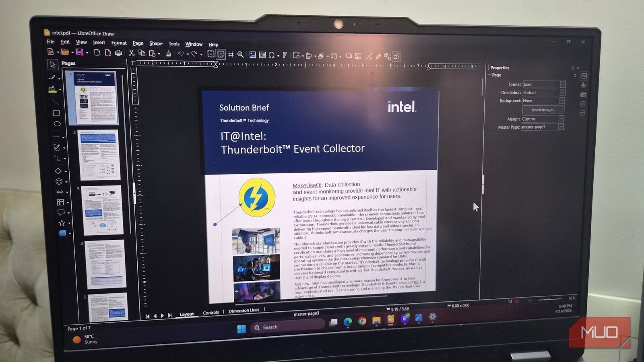Click the Zoom & Pan magnifier icon
Viewport: 644px width, 362px height.
[240, 54]
